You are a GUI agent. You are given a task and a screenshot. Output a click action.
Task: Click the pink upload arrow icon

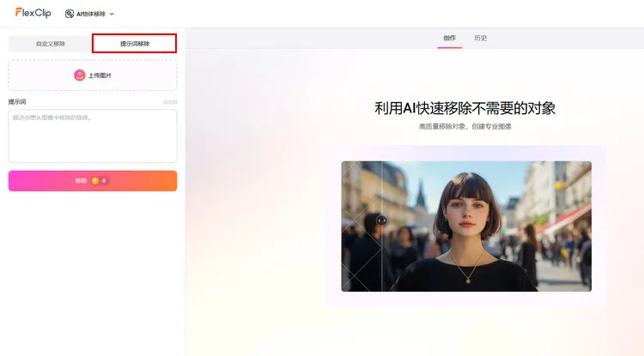(79, 75)
